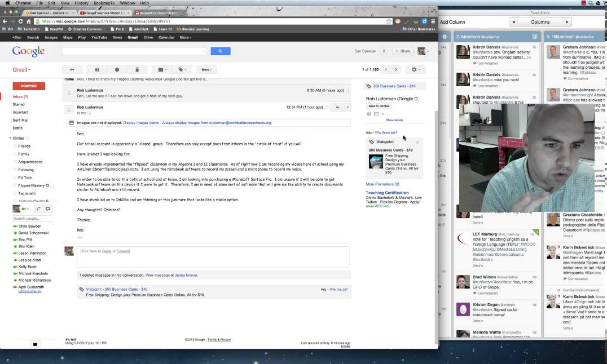Open message options dropdown beside reply

tap(348, 107)
